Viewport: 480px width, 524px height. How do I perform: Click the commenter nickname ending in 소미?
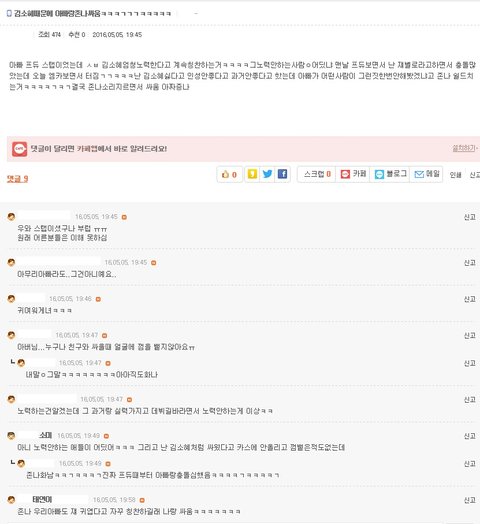(x=45, y=435)
